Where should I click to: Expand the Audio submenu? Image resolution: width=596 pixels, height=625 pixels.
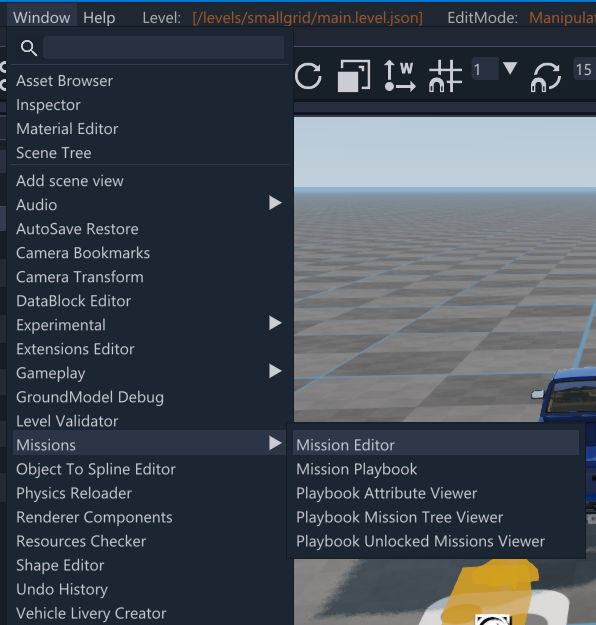(149, 205)
